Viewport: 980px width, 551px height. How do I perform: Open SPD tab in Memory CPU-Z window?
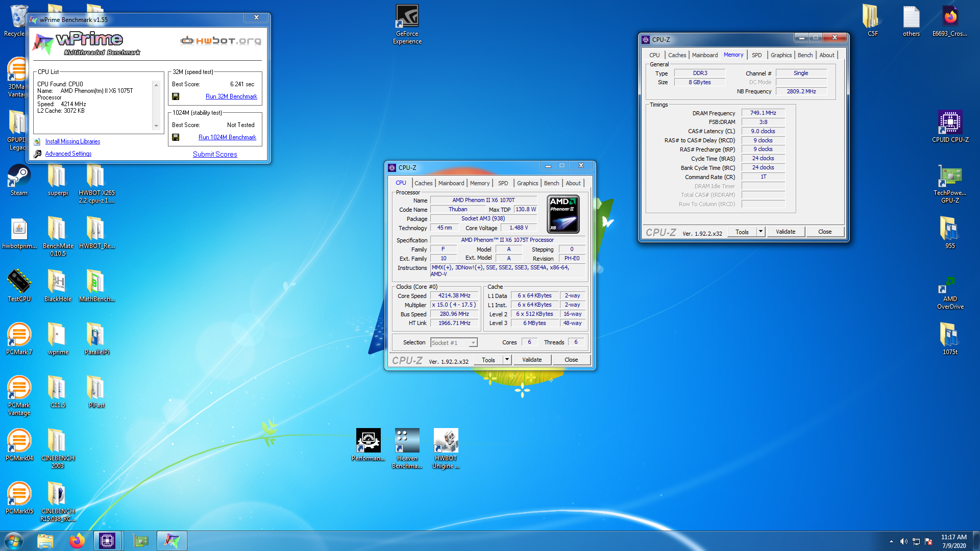[756, 55]
